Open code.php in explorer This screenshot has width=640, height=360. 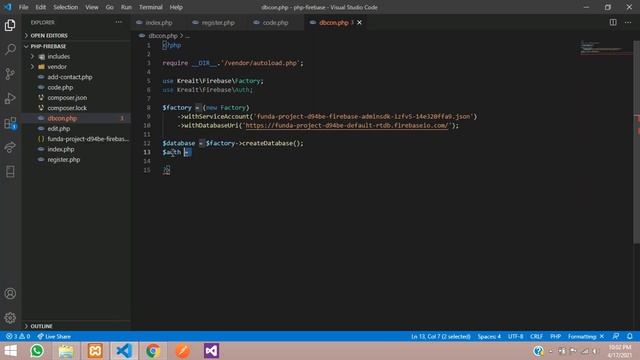77,87
